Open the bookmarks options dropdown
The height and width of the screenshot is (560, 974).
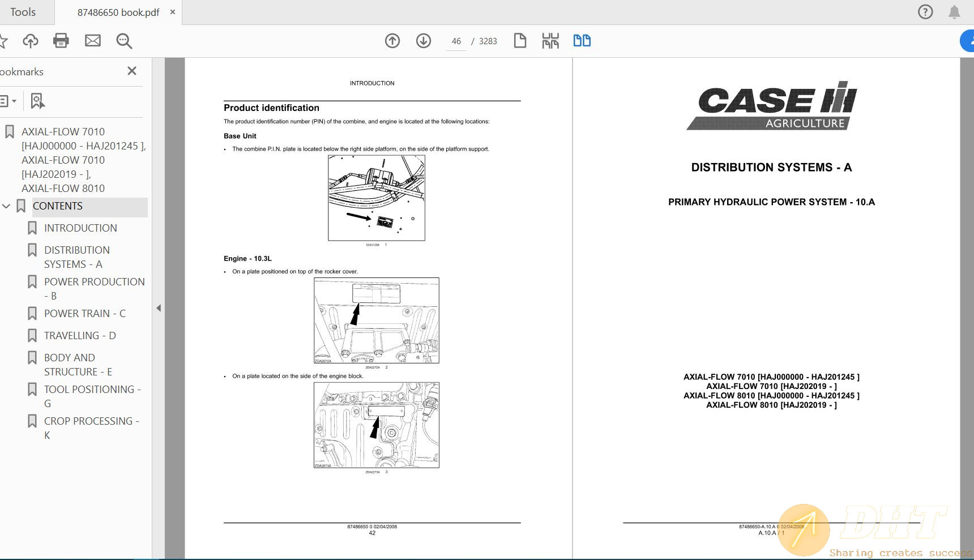click(8, 101)
